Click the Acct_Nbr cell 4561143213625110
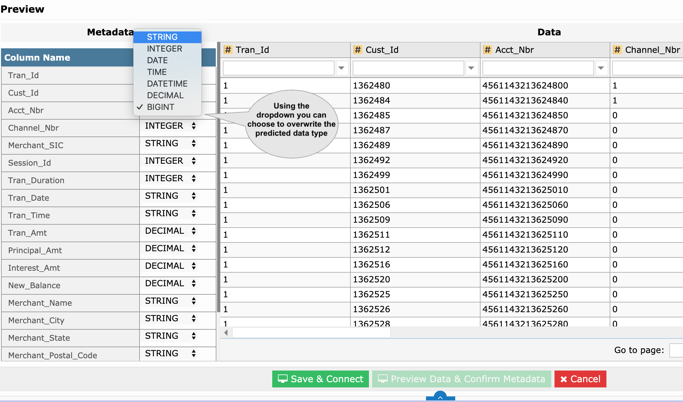683x402 pixels. 545,235
